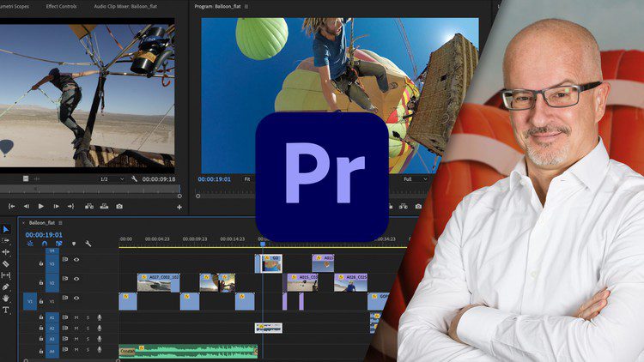
Task: Open Fit zoom level dropdown in Program
Action: point(249,179)
